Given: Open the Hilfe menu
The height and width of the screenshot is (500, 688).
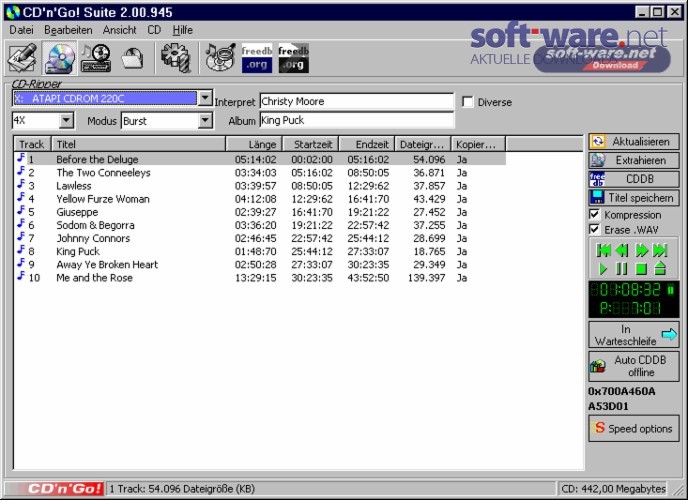Looking at the screenshot, I should coord(183,30).
